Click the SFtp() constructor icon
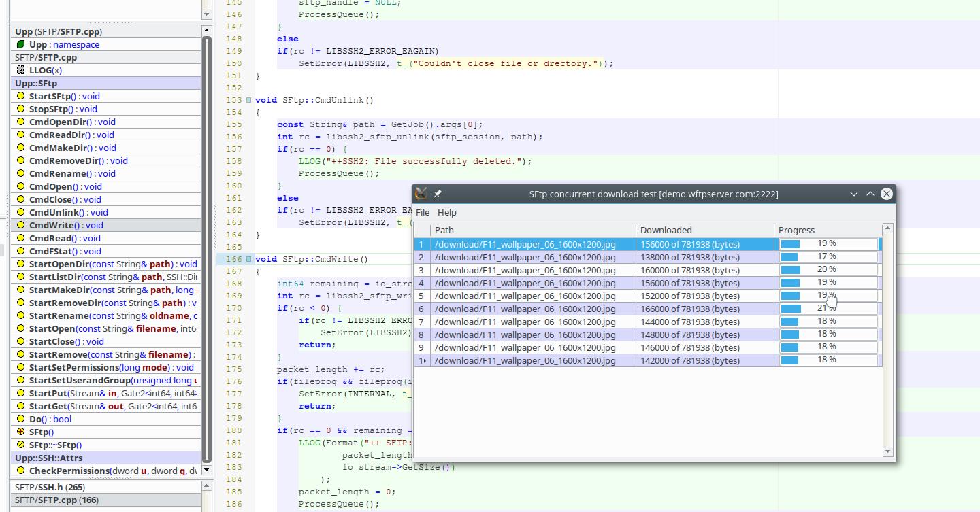Screen dimensions: 980x512 pyautogui.click(x=20, y=432)
